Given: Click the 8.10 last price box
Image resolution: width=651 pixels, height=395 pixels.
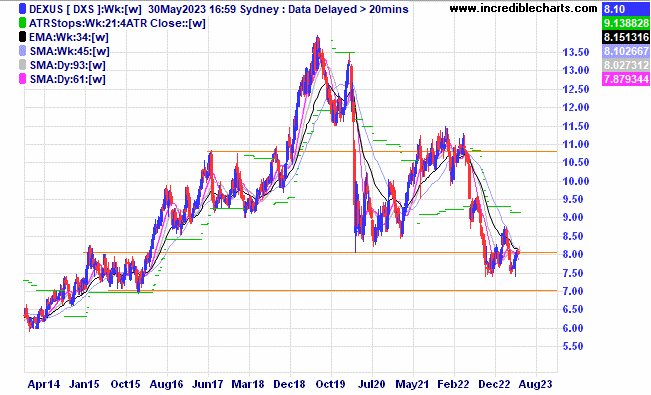Looking at the screenshot, I should point(626,9).
